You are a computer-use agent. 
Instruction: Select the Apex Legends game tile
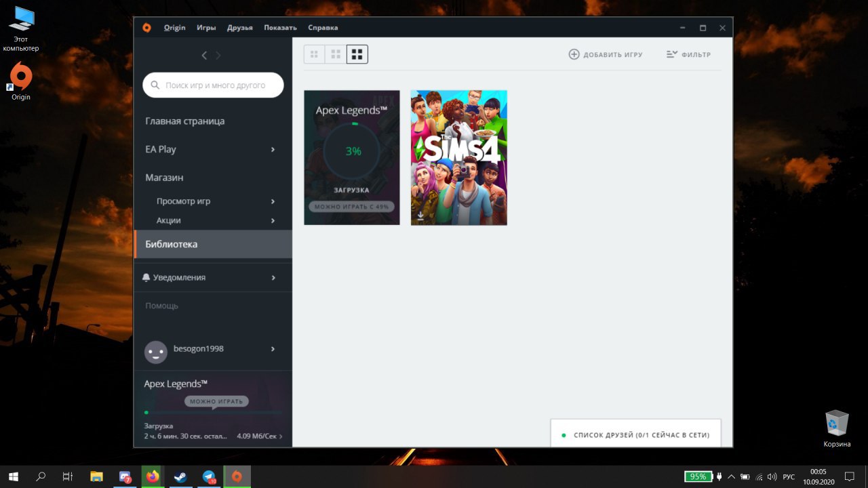click(x=352, y=157)
